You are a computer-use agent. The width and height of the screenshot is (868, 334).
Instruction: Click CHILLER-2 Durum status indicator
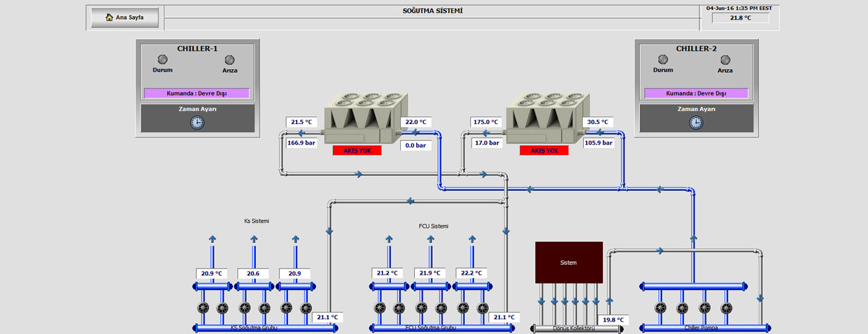pos(663,59)
